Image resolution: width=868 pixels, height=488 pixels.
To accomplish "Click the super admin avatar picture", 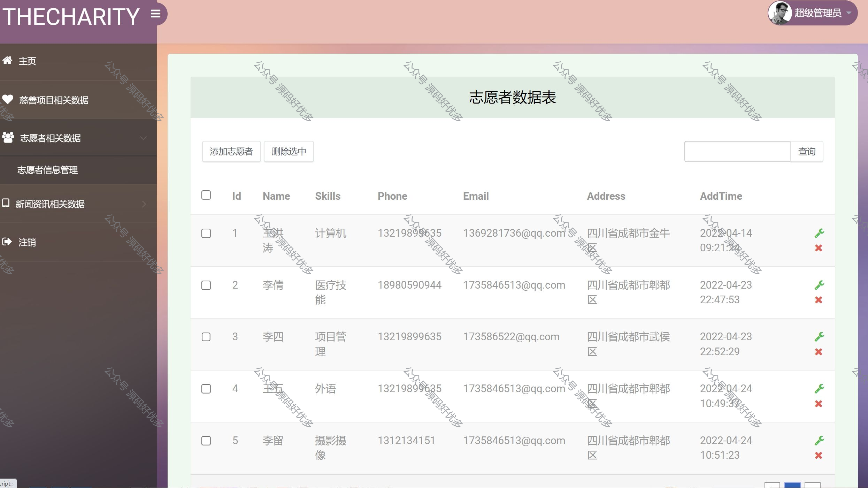I will 780,13.
